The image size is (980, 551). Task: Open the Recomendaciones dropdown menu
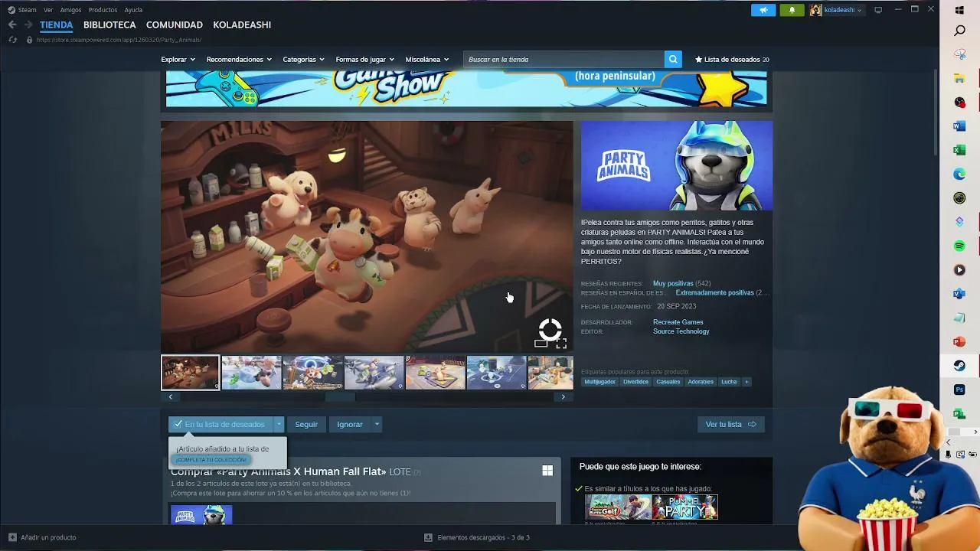(x=239, y=59)
